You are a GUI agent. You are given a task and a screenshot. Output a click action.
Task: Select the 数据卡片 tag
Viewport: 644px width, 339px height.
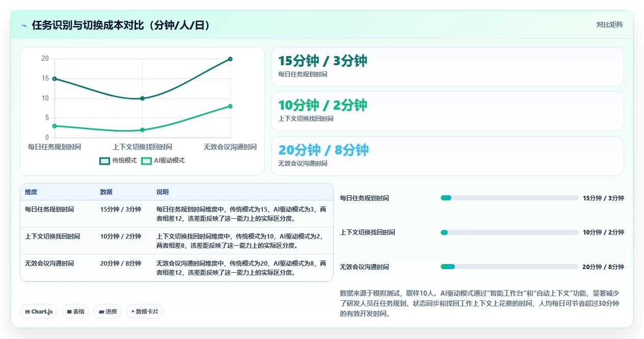pos(145,311)
